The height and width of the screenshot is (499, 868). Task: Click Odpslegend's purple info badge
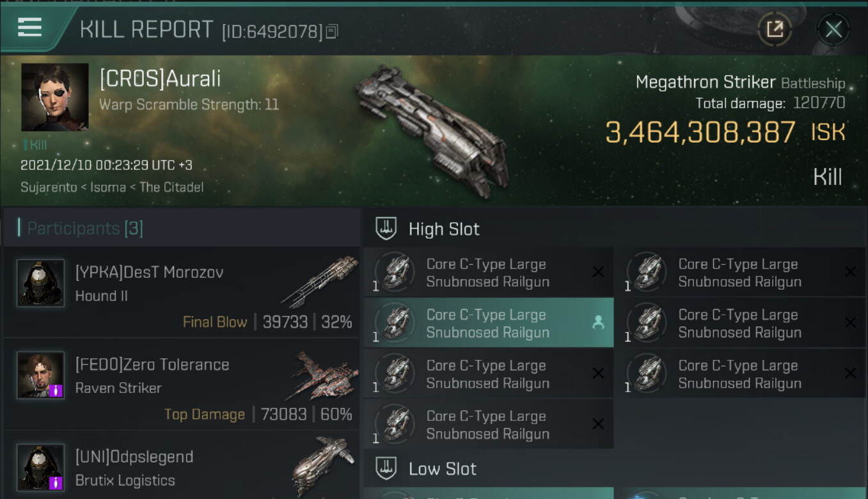56,482
